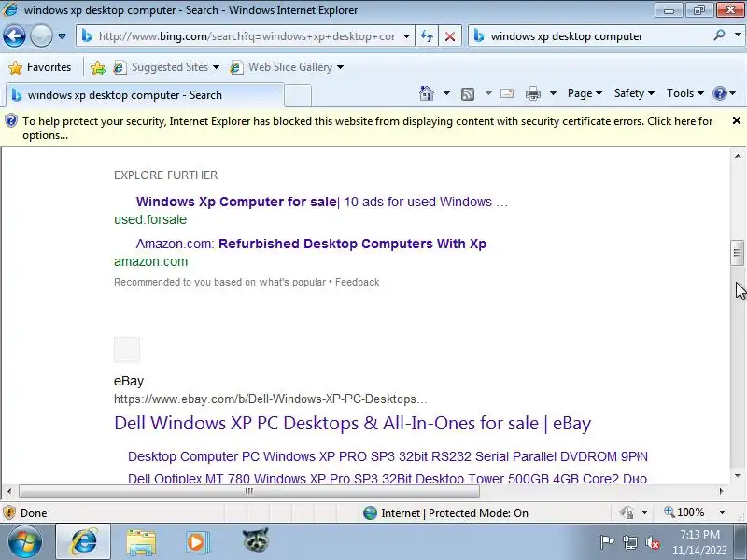Refresh the page with the Refresh icon
Viewport: 747px width, 560px height.
click(x=427, y=36)
